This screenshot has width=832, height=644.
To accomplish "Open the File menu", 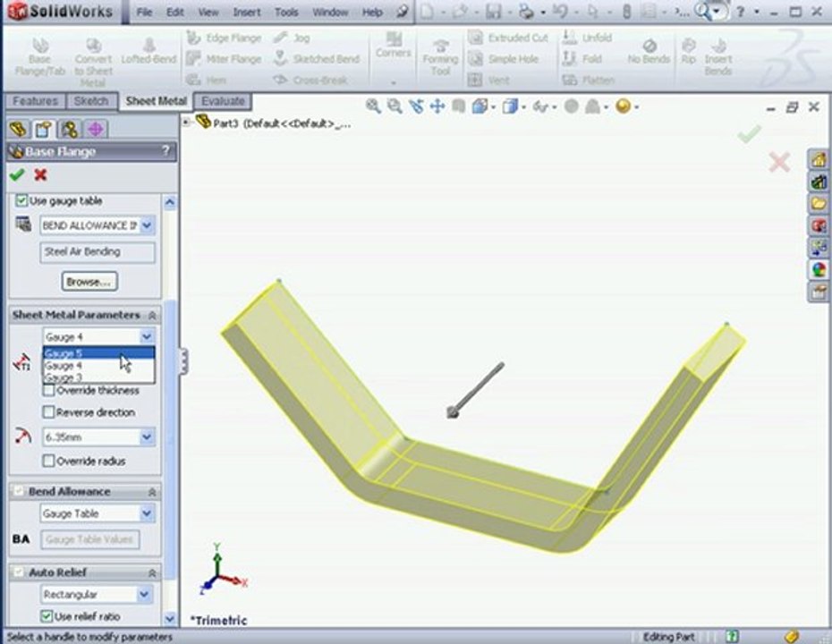I will (144, 12).
